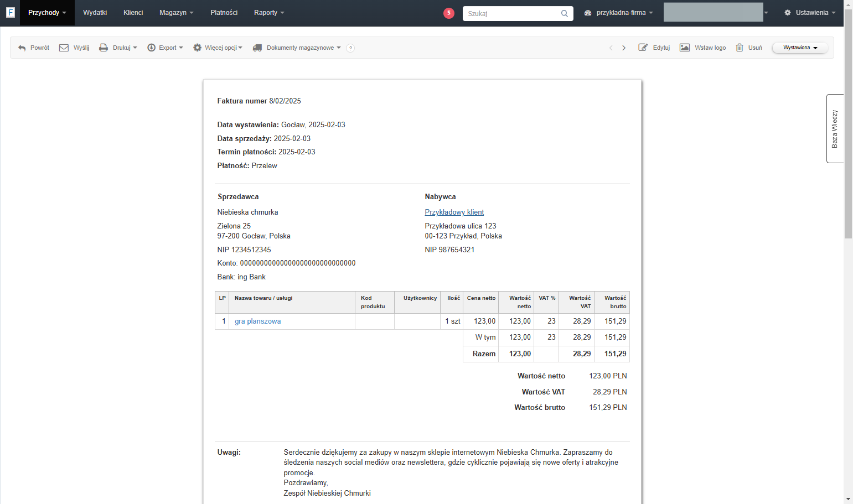853x504 pixels.
Task: Click the Fakturownia logo icon
Action: pyautogui.click(x=10, y=12)
